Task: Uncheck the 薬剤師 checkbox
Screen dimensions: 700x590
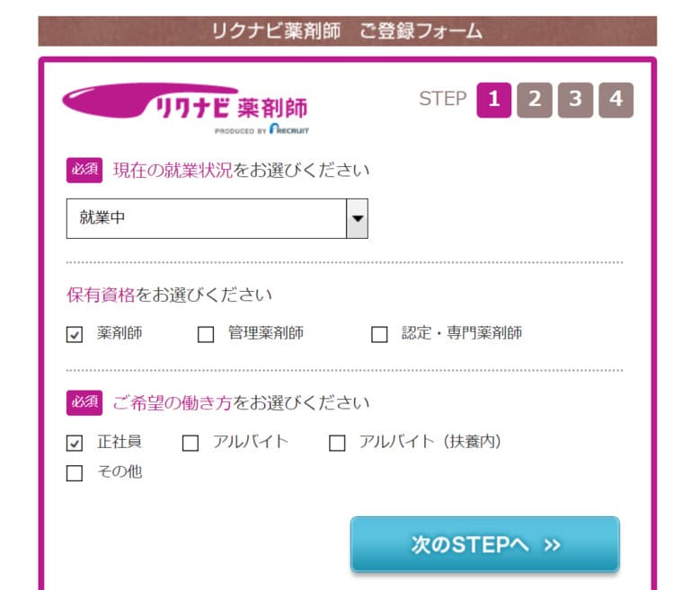Action: (74, 334)
